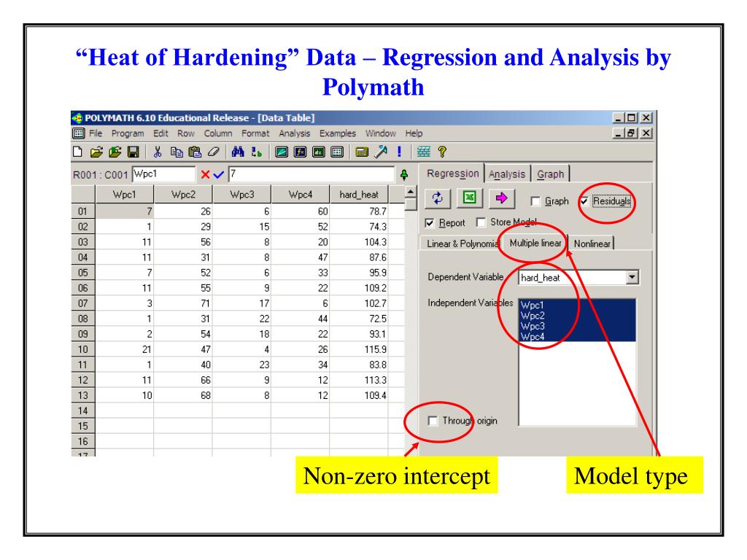This screenshot has height=560, width=747.
Task: Open the dx differential equations icon
Action: (x=318, y=152)
